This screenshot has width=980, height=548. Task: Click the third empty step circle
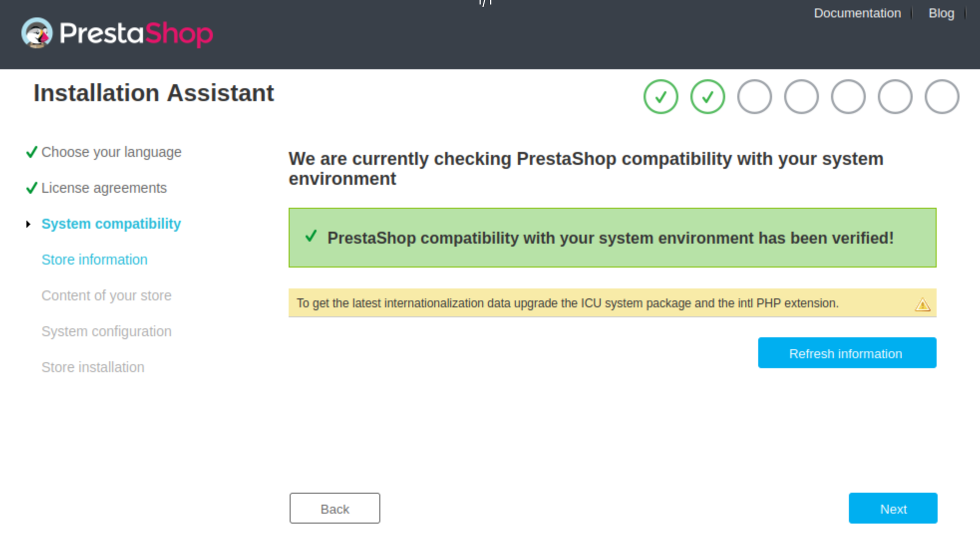tap(754, 97)
